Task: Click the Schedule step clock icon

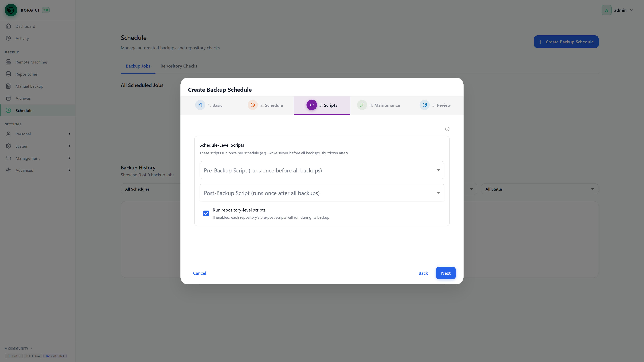Action: click(x=253, y=105)
